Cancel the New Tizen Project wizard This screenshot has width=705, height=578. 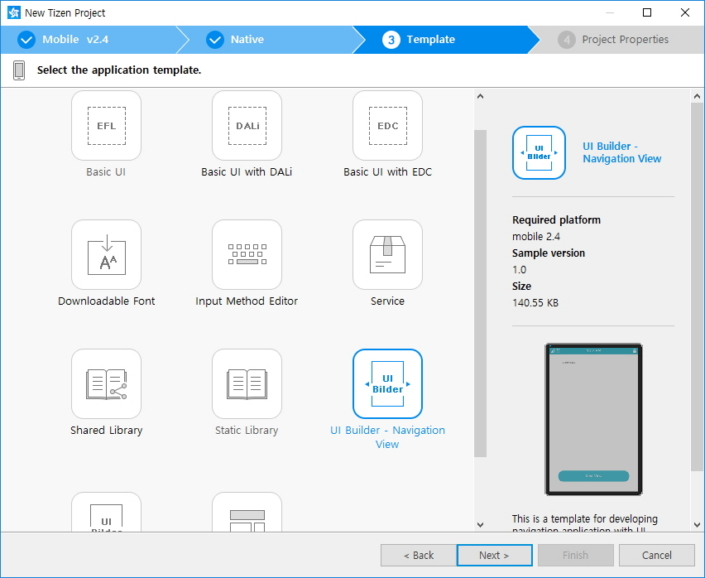(656, 555)
